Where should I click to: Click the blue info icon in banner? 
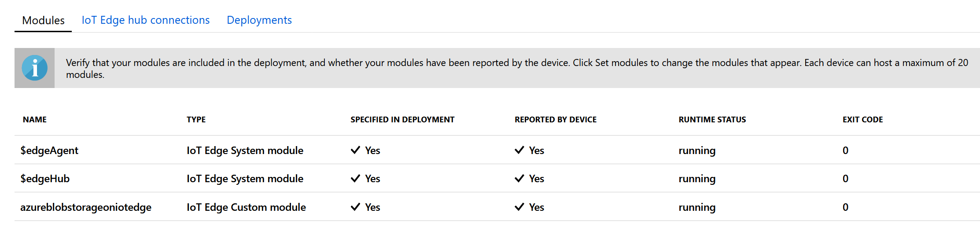point(34,68)
